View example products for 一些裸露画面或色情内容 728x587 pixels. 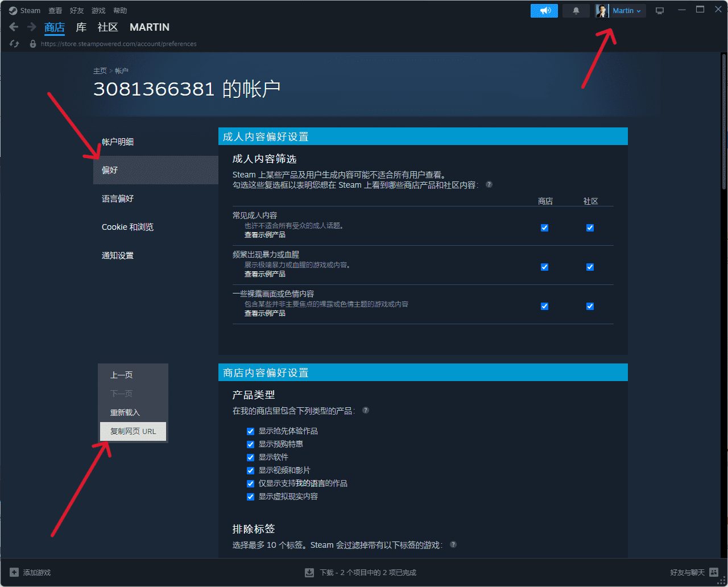(265, 313)
